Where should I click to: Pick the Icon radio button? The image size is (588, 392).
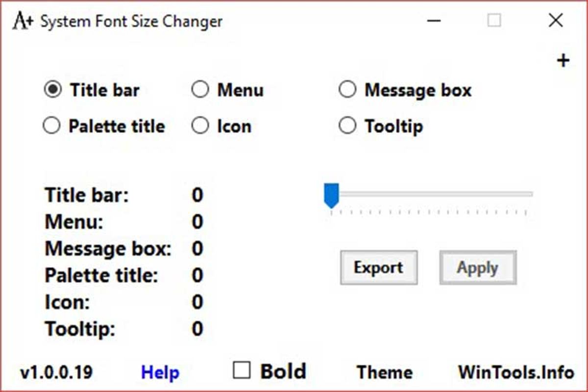200,126
